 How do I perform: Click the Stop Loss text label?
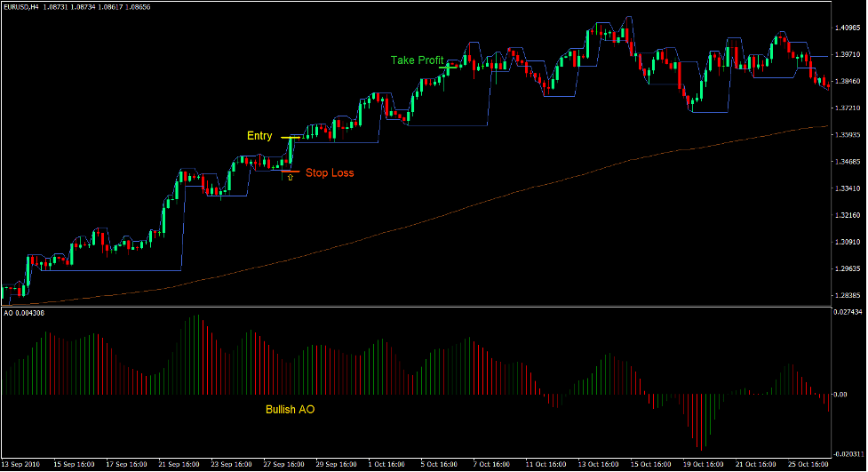329,172
